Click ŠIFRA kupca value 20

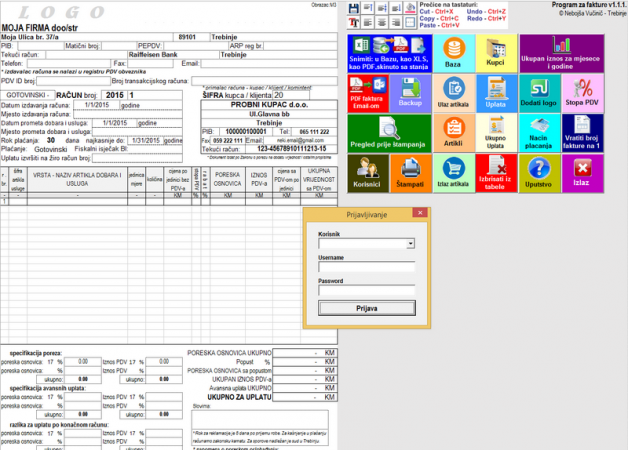291,95
